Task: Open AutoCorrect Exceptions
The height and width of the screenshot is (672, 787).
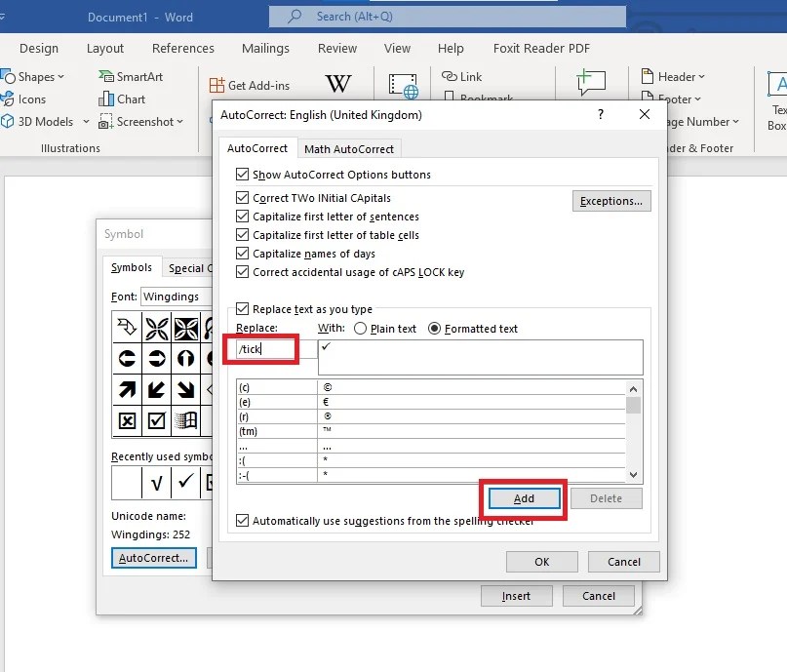Action: 611,200
